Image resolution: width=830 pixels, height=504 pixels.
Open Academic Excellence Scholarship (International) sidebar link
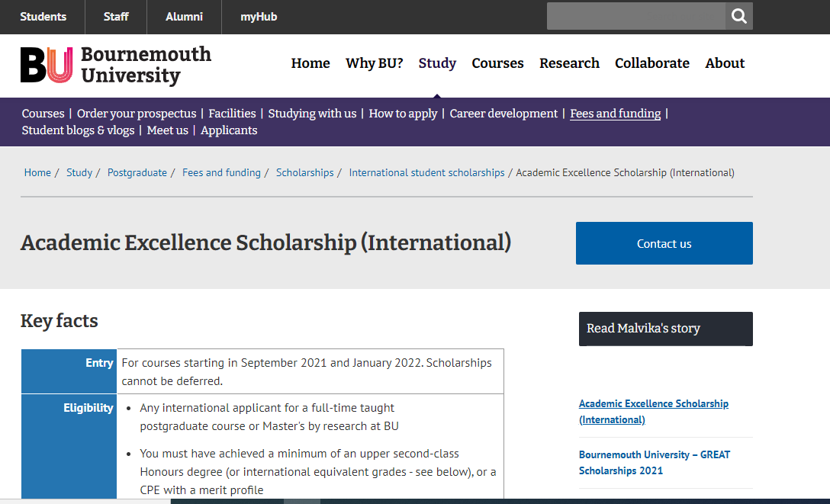point(653,412)
